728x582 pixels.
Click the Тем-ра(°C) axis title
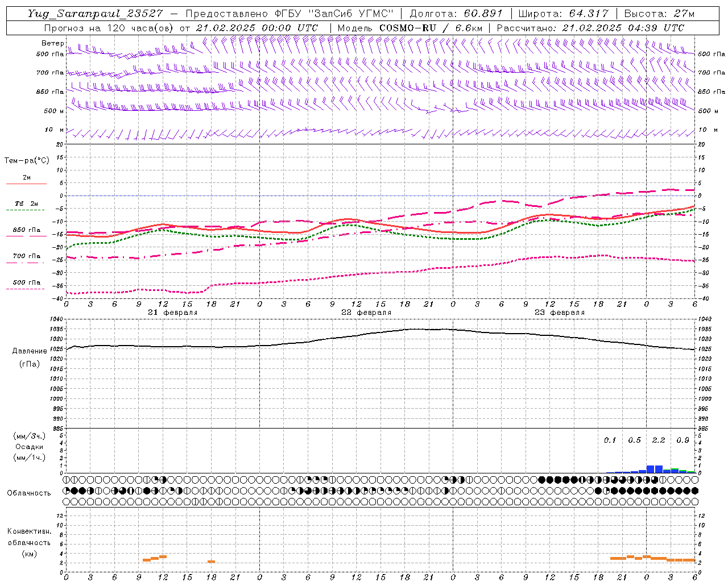[x=27, y=161]
